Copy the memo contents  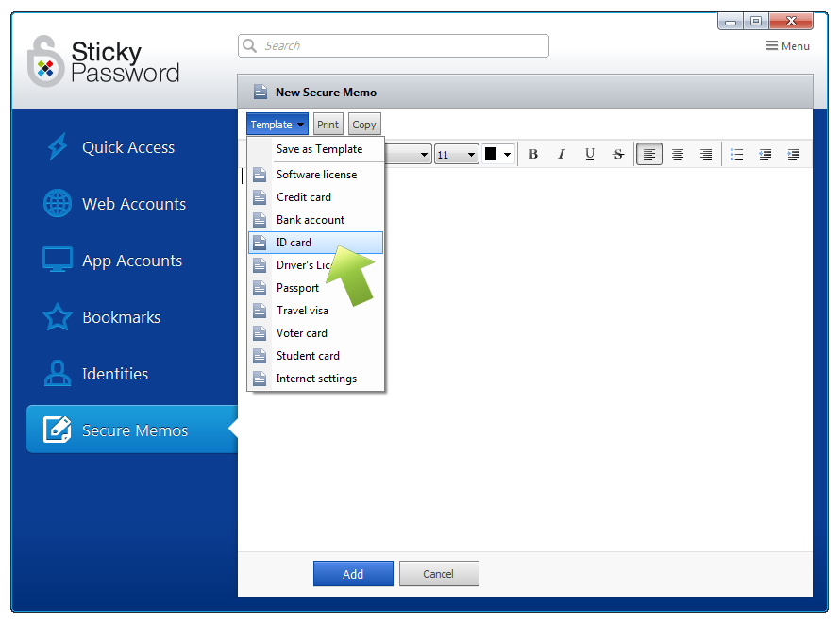[364, 125]
